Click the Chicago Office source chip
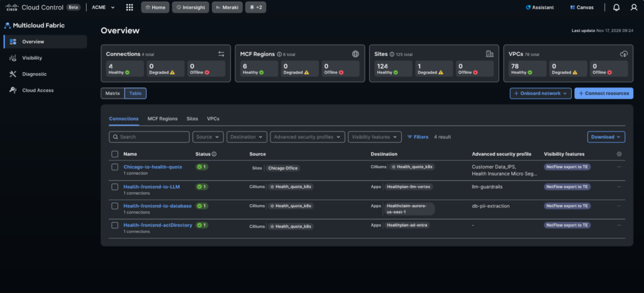Viewport: 644px width, 293px height. pyautogui.click(x=282, y=169)
